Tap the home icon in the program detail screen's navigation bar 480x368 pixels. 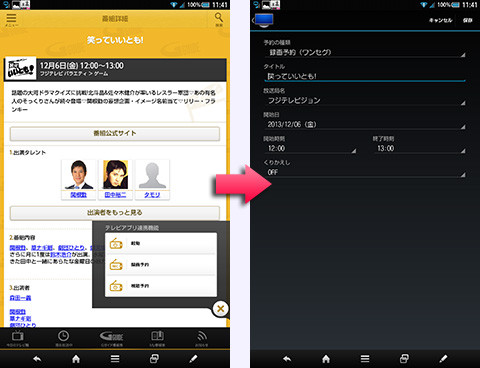[76, 359]
